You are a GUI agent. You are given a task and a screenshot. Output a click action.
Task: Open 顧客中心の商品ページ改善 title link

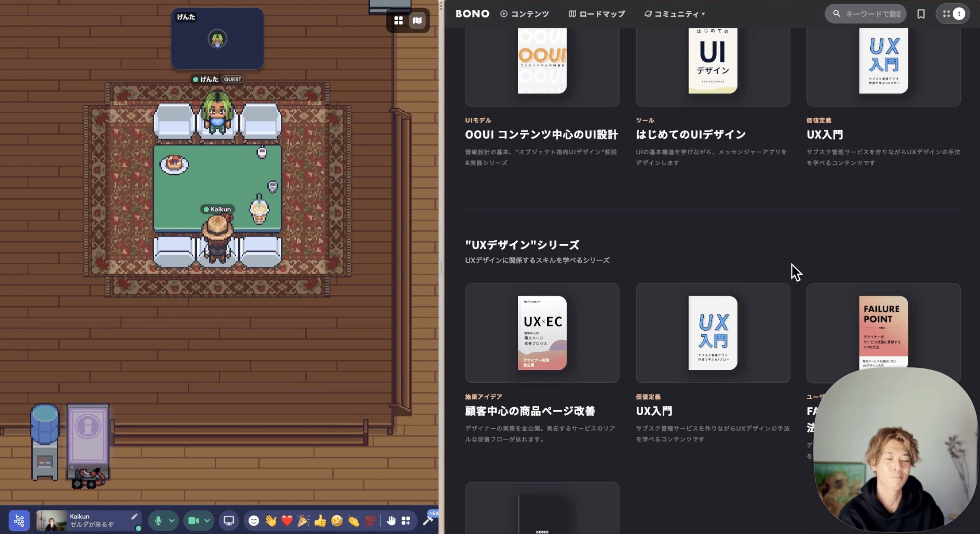[x=530, y=411]
